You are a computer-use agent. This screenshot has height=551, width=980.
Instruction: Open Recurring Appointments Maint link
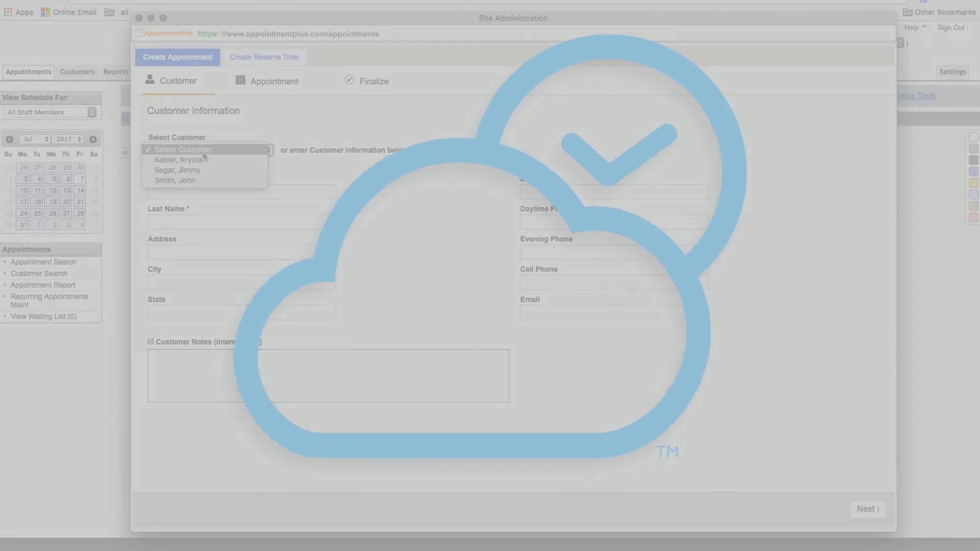click(x=50, y=300)
